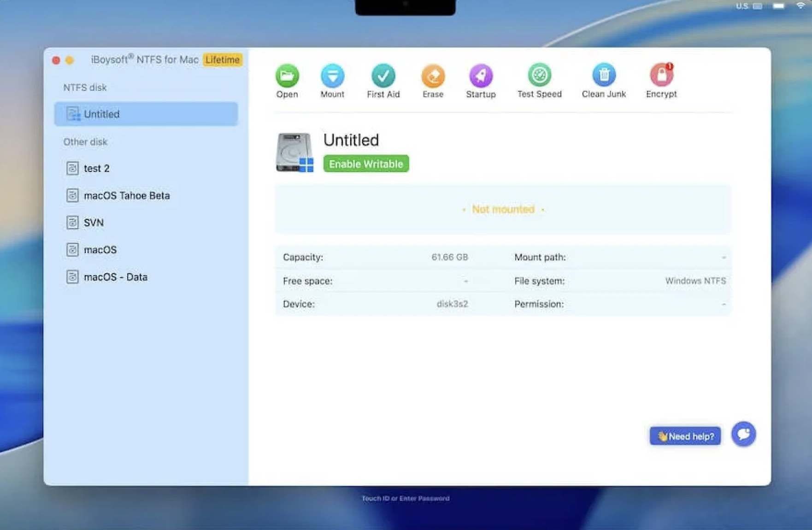The width and height of the screenshot is (812, 530).
Task: Click the NTFS disk section heading
Action: (85, 88)
